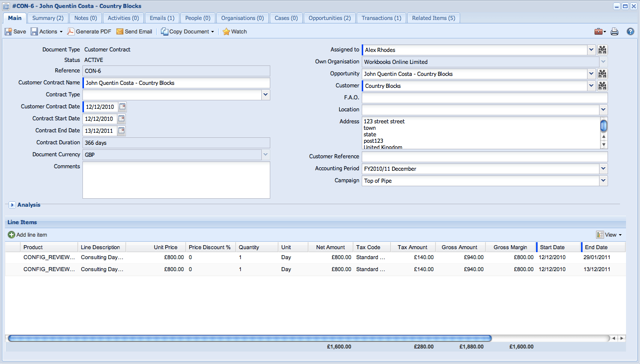
Task: Open the Contract End Date calendar picker
Action: 121,130
